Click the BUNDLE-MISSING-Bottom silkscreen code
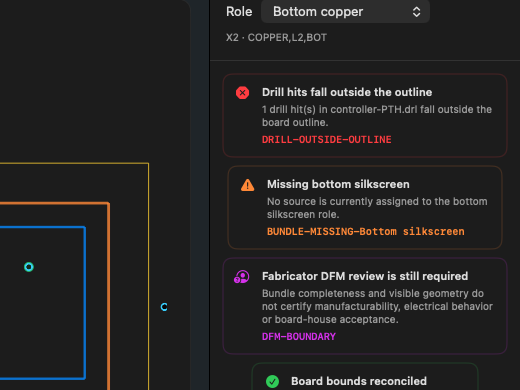The image size is (520, 390). [366, 232]
